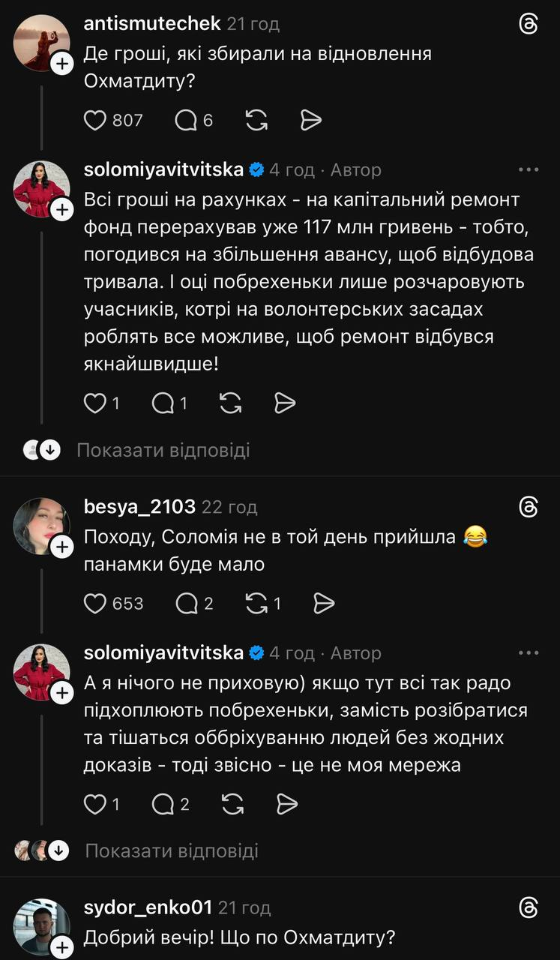Follow antismutechek via plus on avatar

[x=61, y=64]
